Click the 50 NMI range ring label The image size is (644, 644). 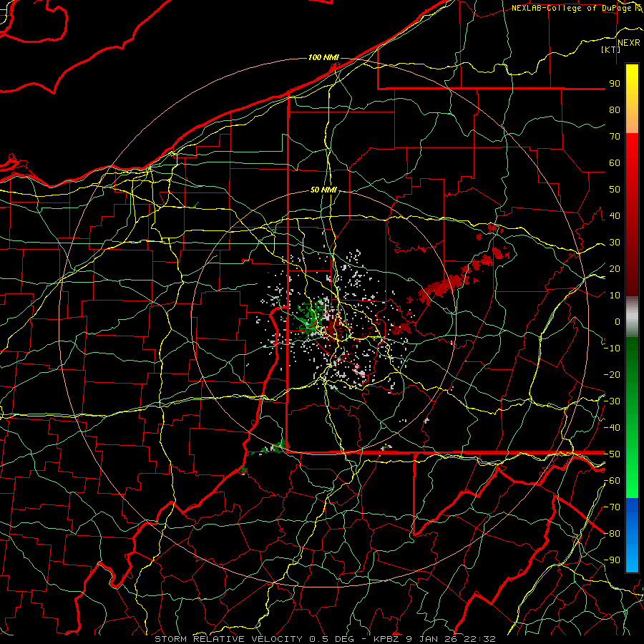tap(323, 190)
